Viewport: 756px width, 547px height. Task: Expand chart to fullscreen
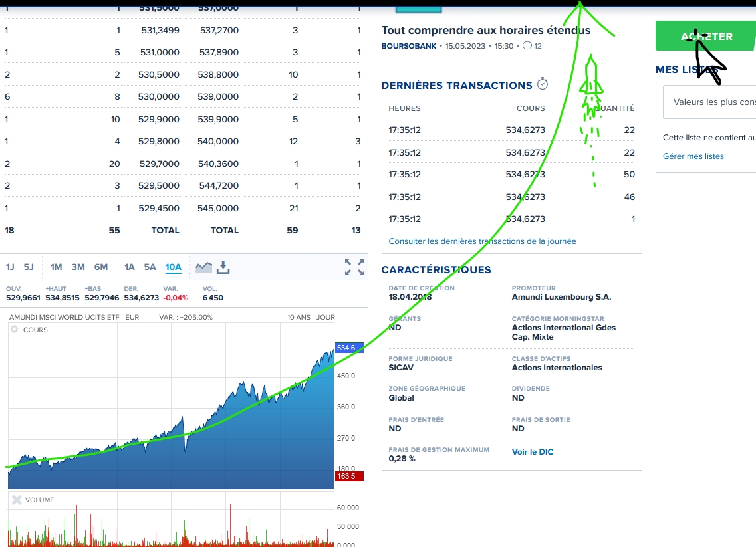pos(354,267)
